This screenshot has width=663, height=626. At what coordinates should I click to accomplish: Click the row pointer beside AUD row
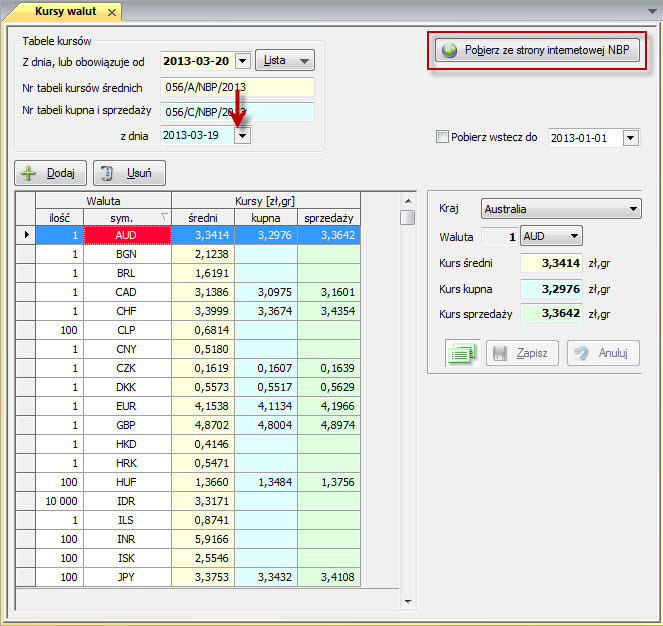[x=27, y=234]
